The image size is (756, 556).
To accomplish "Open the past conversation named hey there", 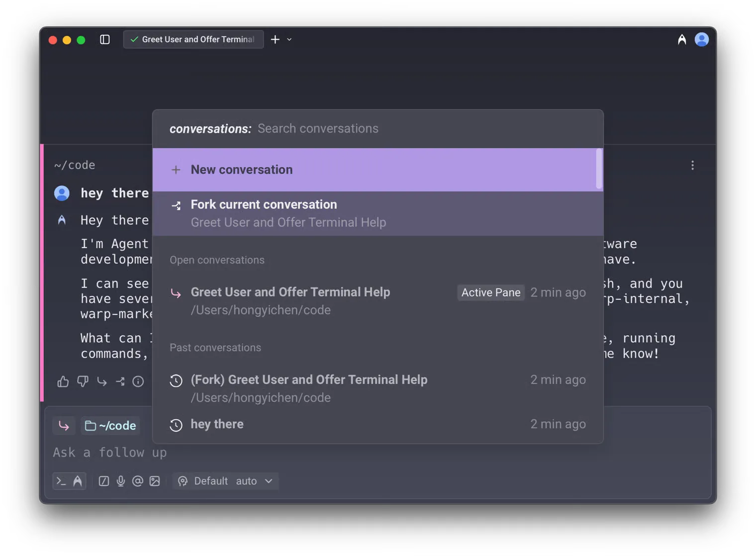I will click(217, 424).
